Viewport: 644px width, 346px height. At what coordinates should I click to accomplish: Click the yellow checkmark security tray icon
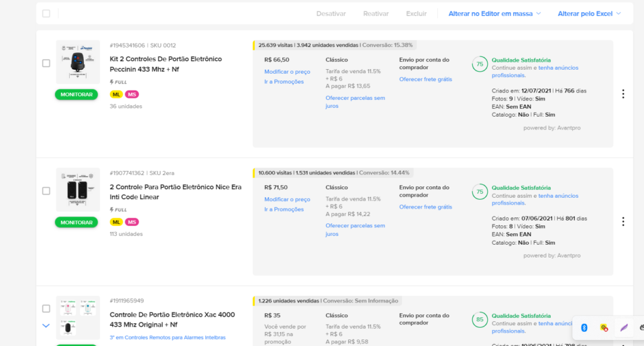pos(604,327)
